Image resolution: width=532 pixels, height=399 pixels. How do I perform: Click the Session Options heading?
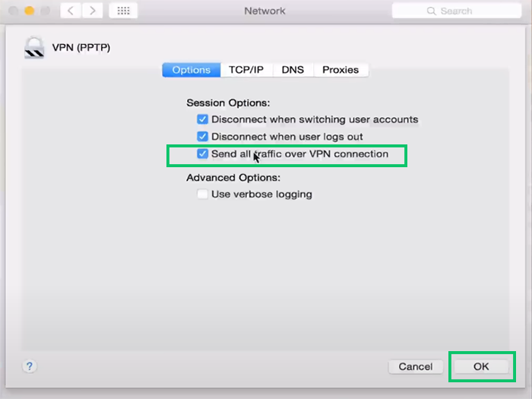click(x=228, y=103)
